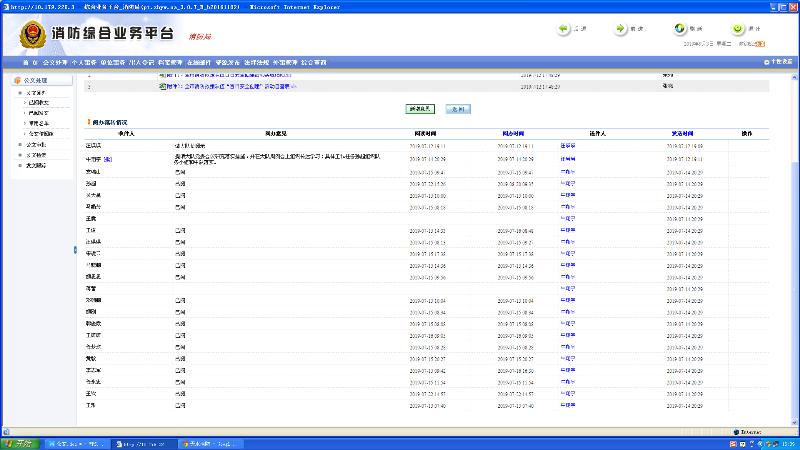800x450 pixels.
Task: Click the 公文处理 panel icon in the sidebar
Action: click(17, 80)
